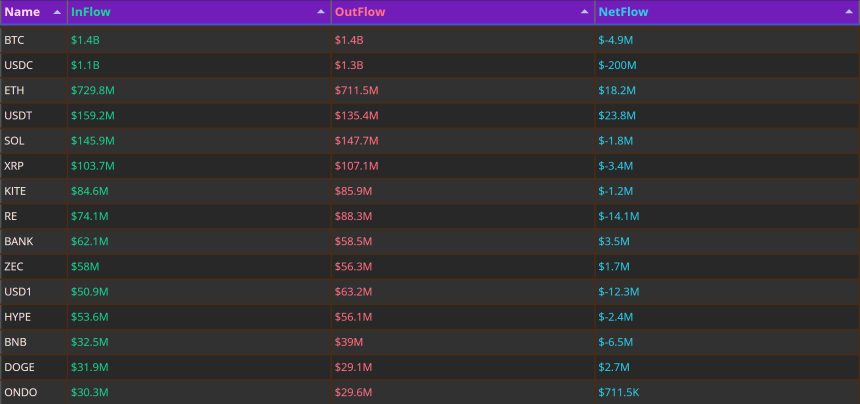
Task: Click ETH netflow value $18.2M
Action: pos(617,90)
